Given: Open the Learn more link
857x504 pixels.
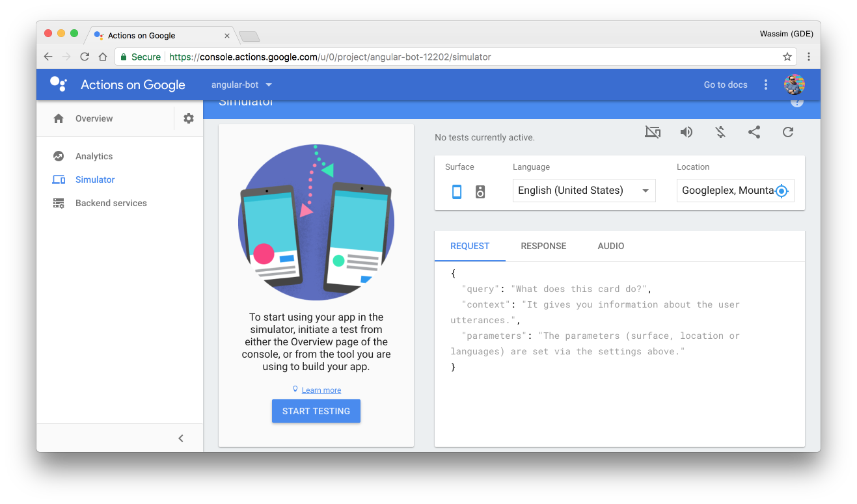Looking at the screenshot, I should coord(321,390).
